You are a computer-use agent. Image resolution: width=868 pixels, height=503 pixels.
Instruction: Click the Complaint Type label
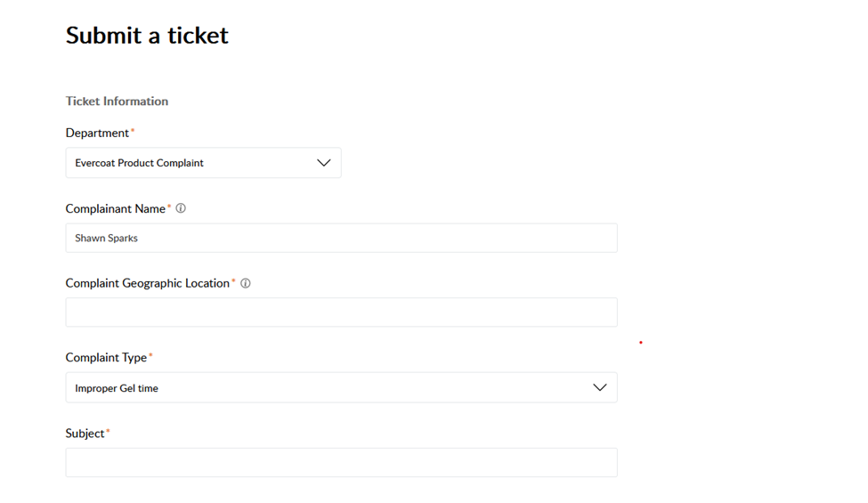(x=106, y=358)
